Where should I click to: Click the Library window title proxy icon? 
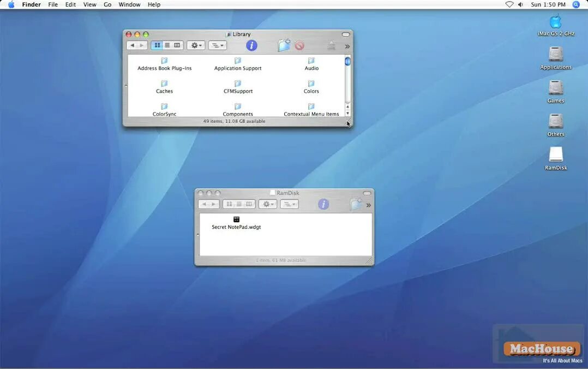pos(229,34)
